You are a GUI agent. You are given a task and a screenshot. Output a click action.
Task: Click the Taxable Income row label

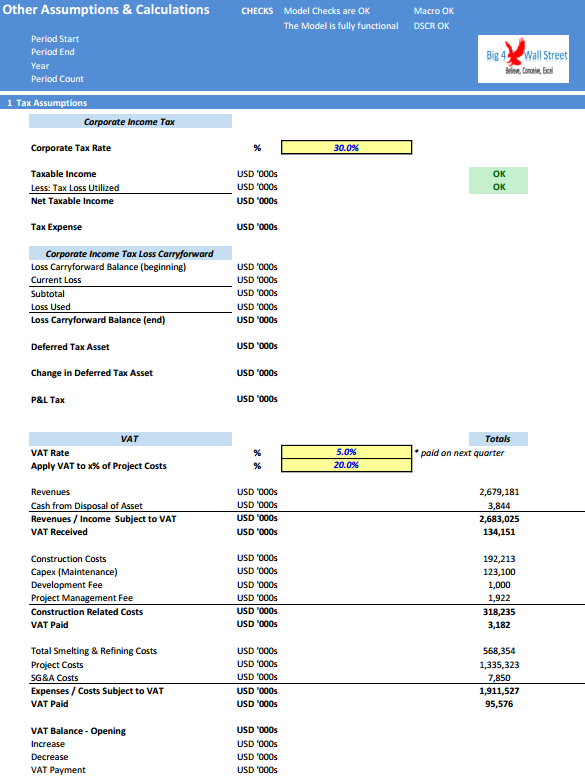pos(63,174)
